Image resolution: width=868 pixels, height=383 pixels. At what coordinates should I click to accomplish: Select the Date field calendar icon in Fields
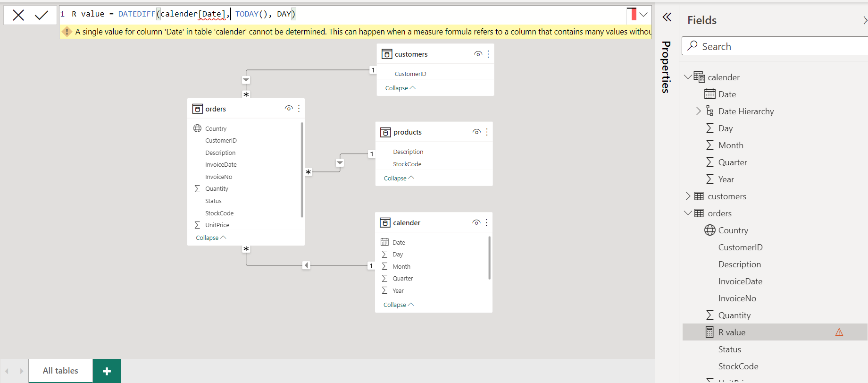(x=709, y=94)
